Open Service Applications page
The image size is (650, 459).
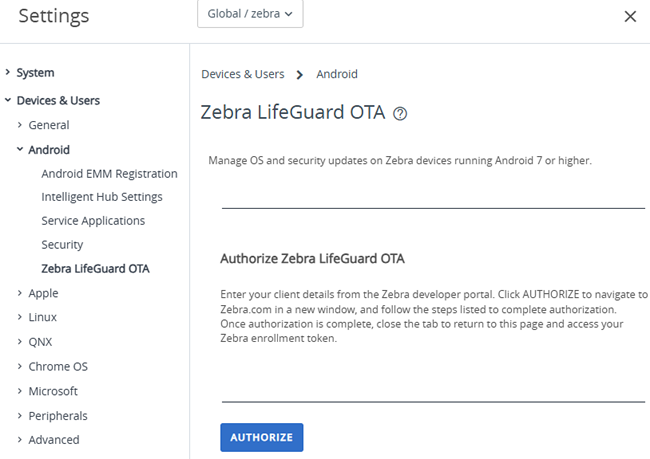[93, 221]
